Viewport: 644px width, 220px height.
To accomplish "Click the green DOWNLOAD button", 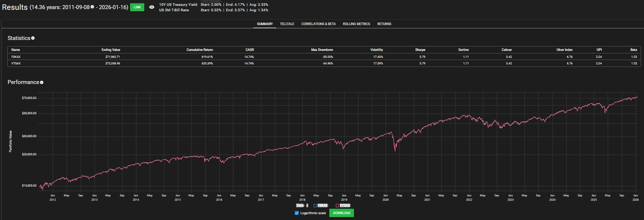I will [342, 213].
